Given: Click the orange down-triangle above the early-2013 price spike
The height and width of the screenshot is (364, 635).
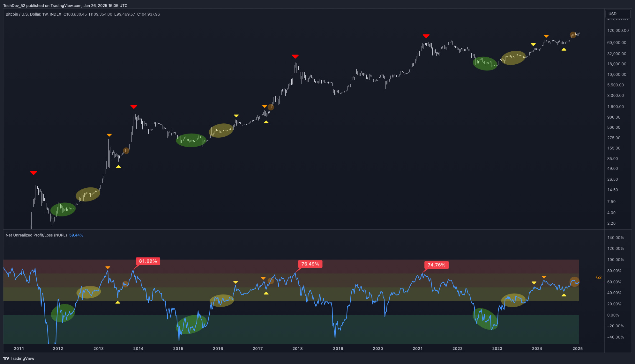Looking at the screenshot, I should tap(109, 135).
